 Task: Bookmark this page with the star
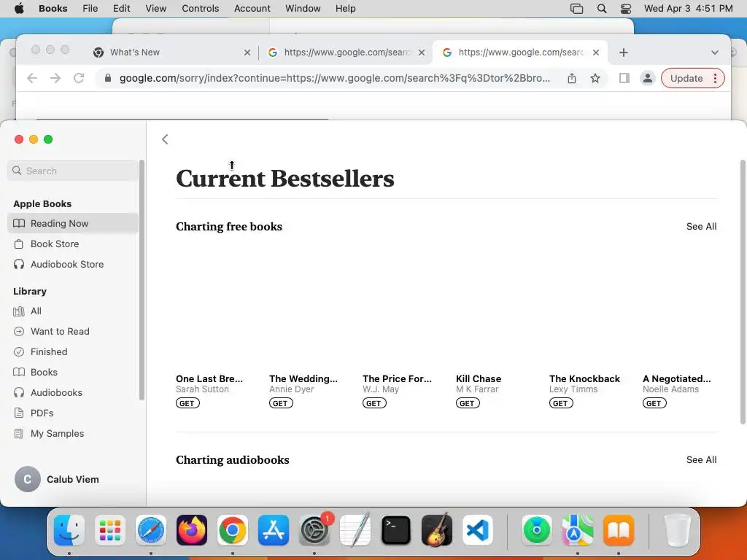tap(595, 78)
